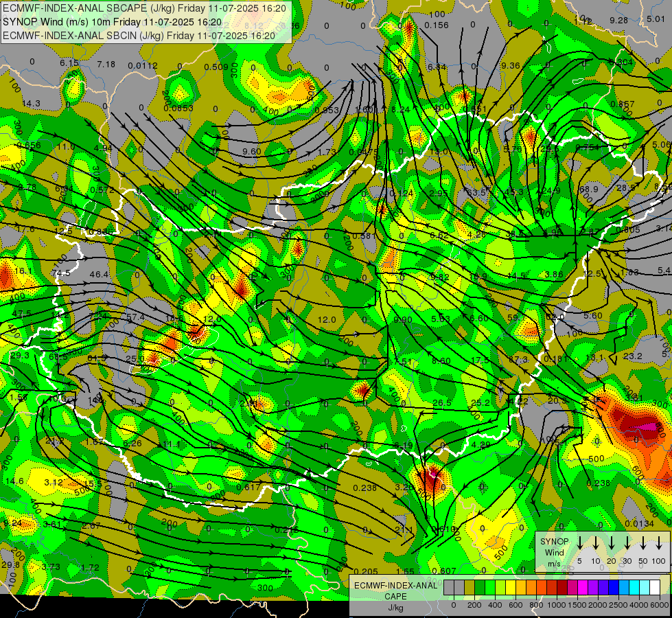Click the map value 7.18
The image size is (672, 618).
tap(106, 65)
